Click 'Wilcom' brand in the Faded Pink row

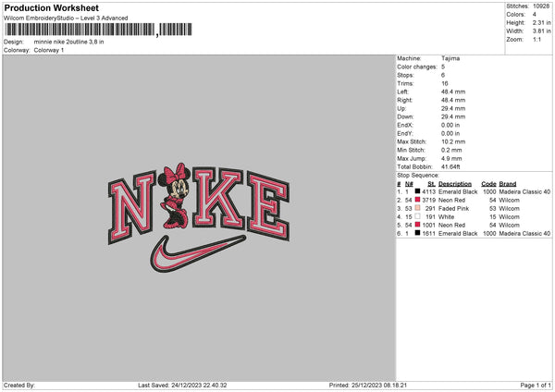[510, 208]
